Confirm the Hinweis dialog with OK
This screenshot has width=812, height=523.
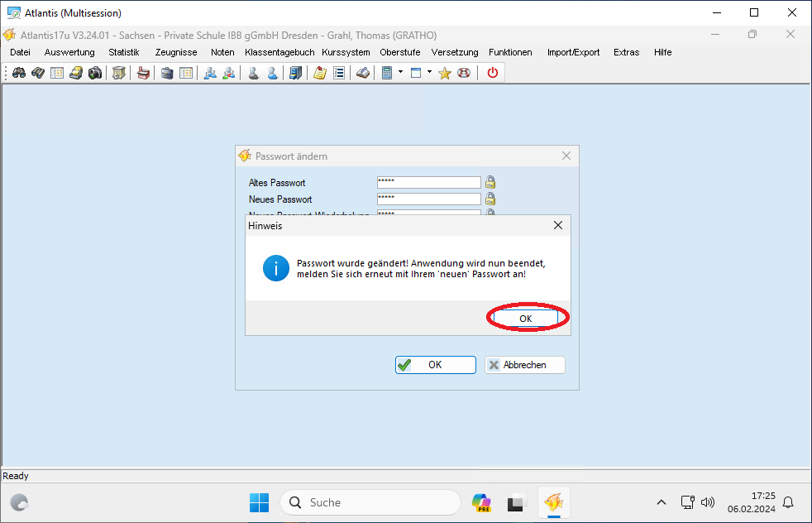526,319
